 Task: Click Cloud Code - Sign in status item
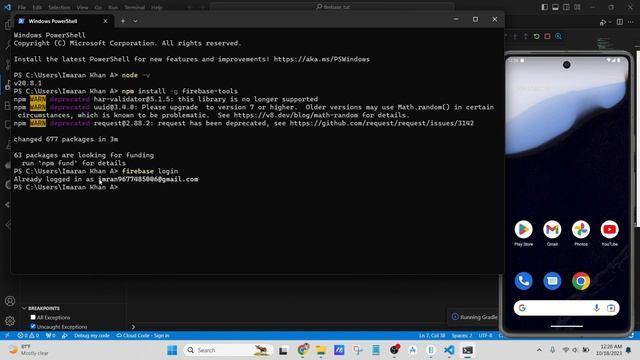(x=143, y=336)
